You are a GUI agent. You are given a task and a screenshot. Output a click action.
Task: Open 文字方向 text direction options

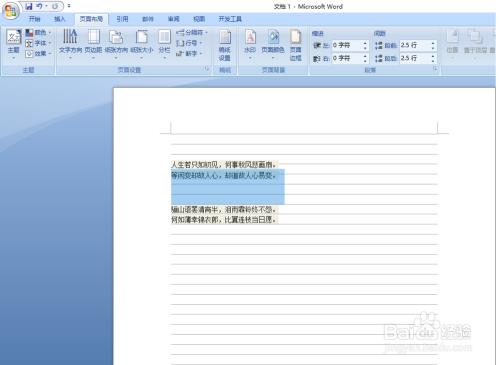pos(70,44)
